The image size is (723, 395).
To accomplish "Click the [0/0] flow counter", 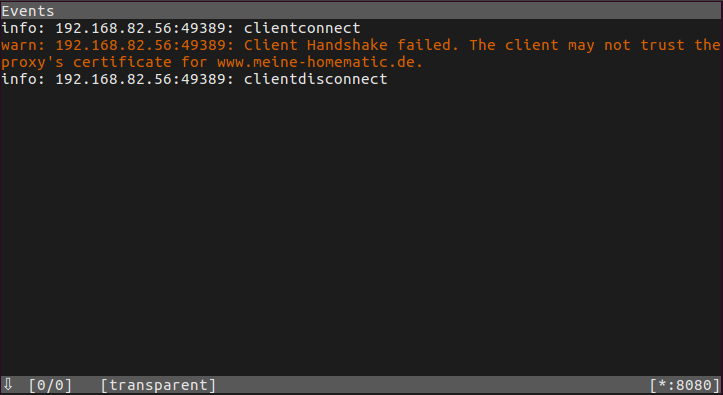I will click(50, 385).
